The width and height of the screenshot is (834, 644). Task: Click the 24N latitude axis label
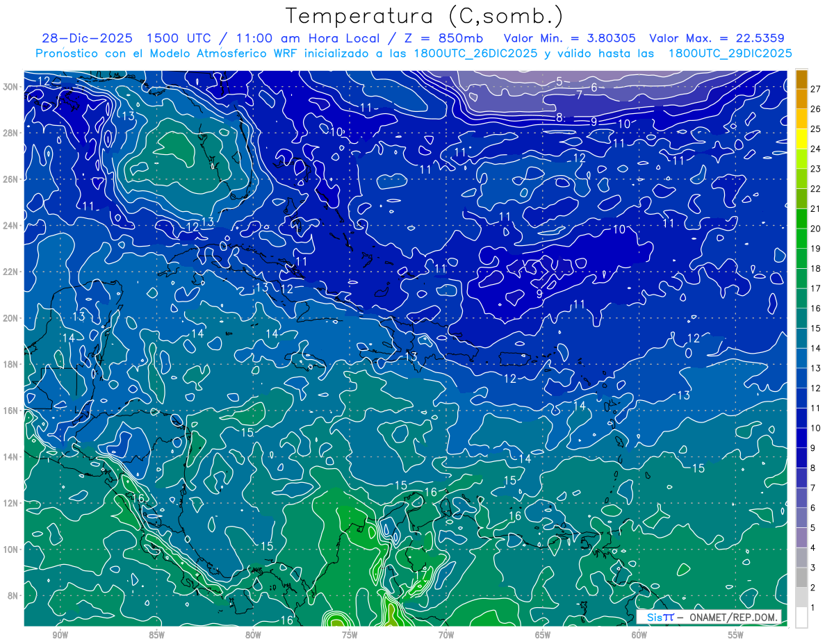[x=10, y=226]
